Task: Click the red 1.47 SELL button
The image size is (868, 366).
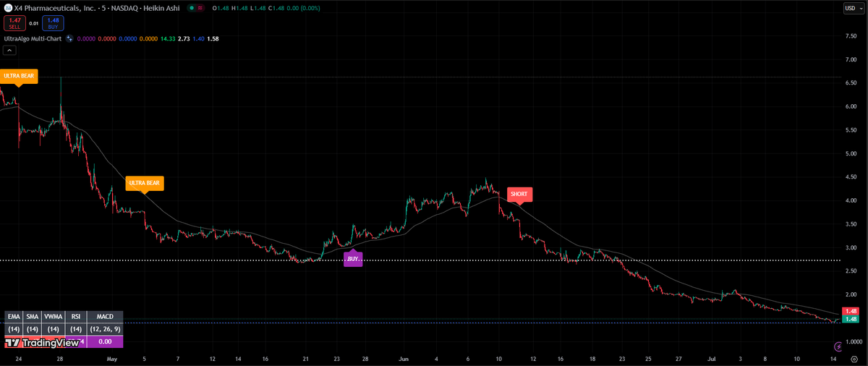Action: tap(14, 23)
